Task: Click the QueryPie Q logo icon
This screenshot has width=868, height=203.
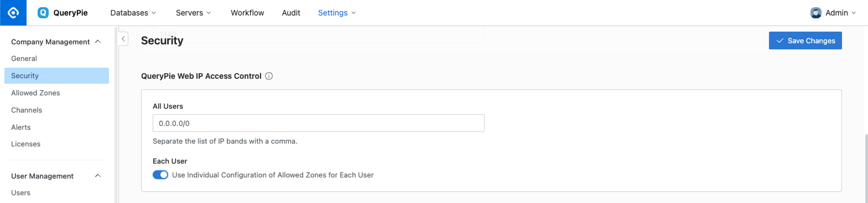Action: (x=43, y=13)
